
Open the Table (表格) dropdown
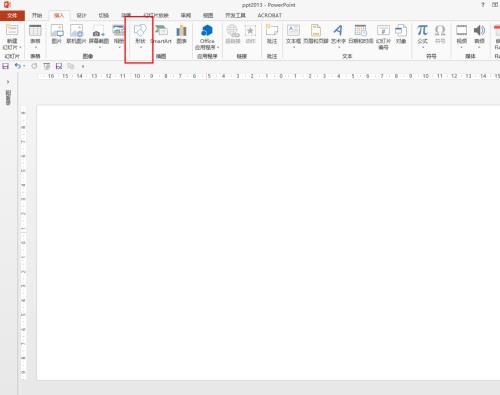click(35, 47)
